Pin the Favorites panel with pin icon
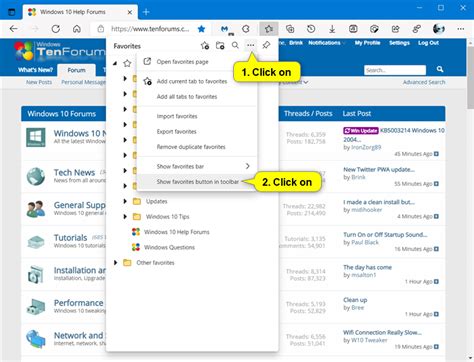Viewport: 474px width, 362px height. point(266,45)
